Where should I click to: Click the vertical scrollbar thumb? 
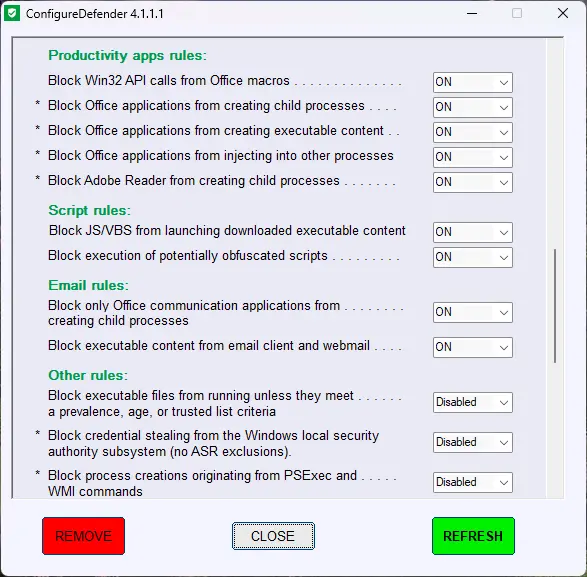(x=555, y=306)
